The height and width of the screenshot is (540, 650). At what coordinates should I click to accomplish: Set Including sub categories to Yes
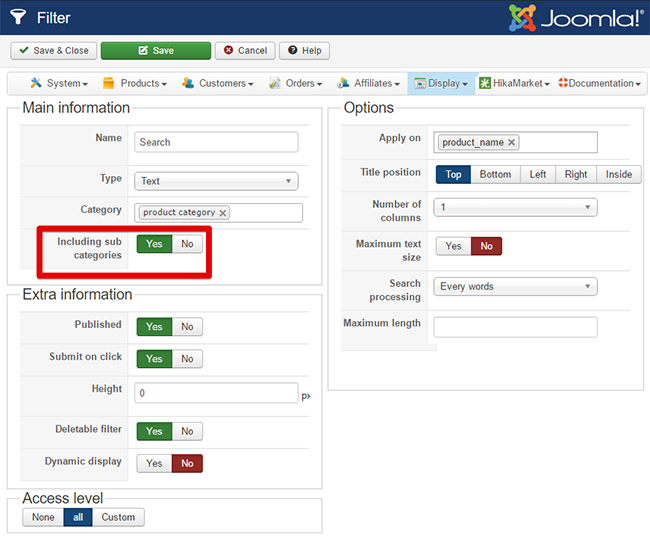click(x=154, y=244)
